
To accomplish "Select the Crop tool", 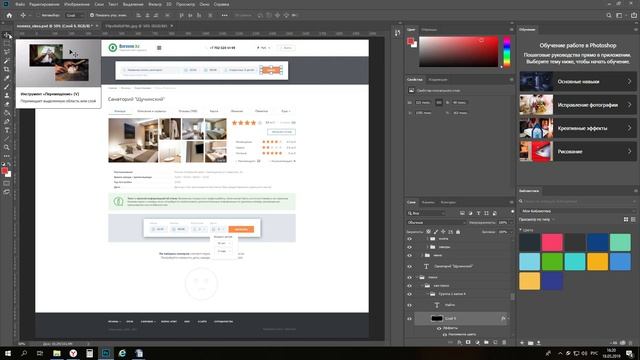I will click(x=7, y=69).
